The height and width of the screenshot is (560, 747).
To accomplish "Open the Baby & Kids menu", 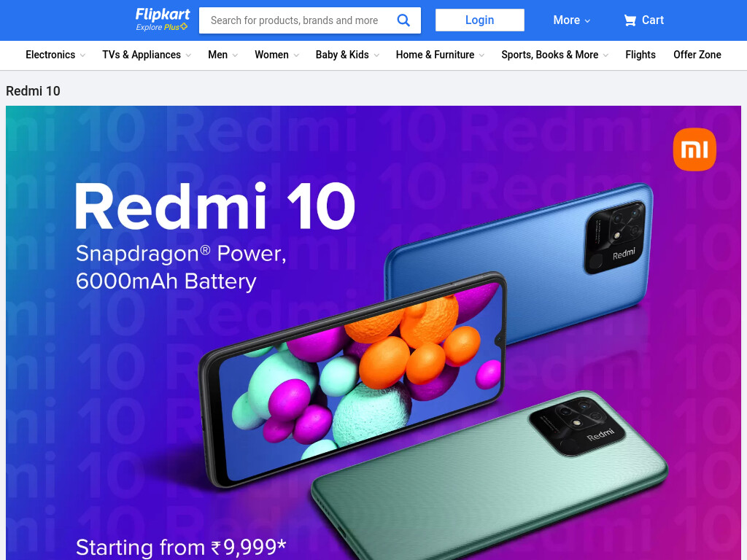I will 347,55.
